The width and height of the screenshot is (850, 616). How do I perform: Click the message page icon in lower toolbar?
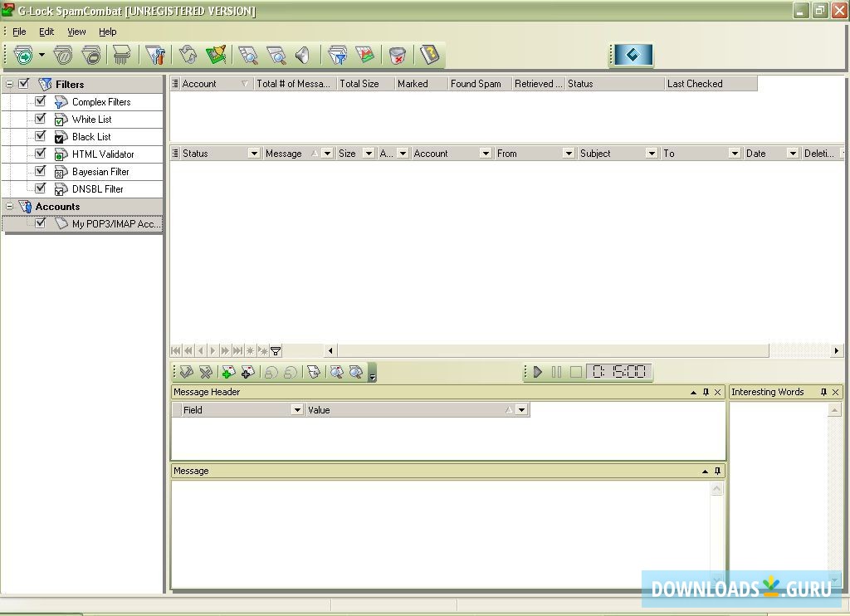click(x=314, y=372)
